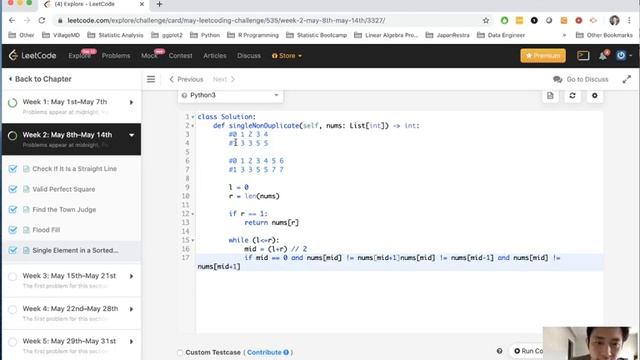Image resolution: width=640 pixels, height=360 pixels.
Task: Open the Contest menu item
Action: [x=180, y=56]
